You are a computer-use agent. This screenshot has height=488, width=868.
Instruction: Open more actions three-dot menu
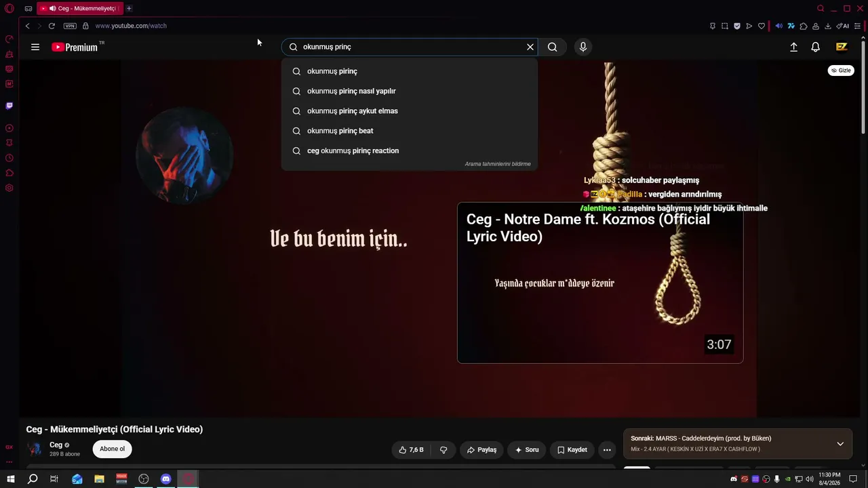pyautogui.click(x=607, y=449)
